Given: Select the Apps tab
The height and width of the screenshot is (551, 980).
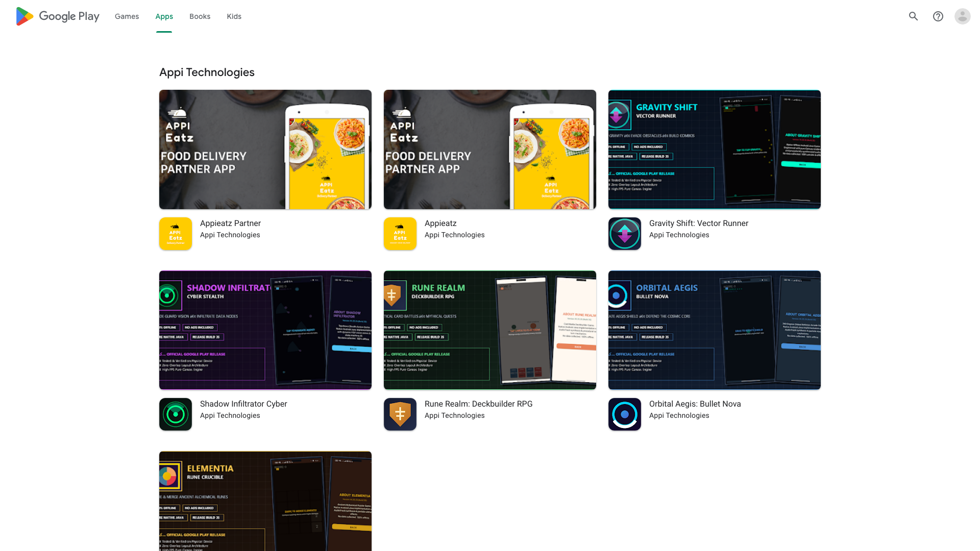Looking at the screenshot, I should click(164, 16).
